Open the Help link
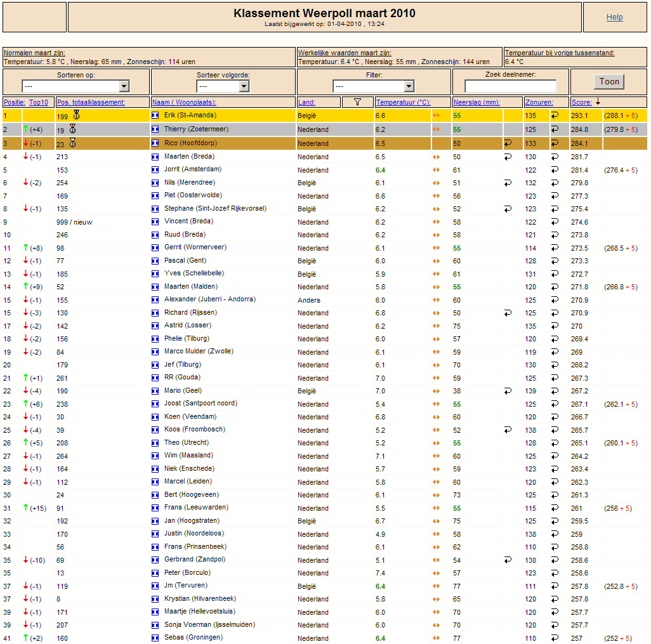 [614, 17]
